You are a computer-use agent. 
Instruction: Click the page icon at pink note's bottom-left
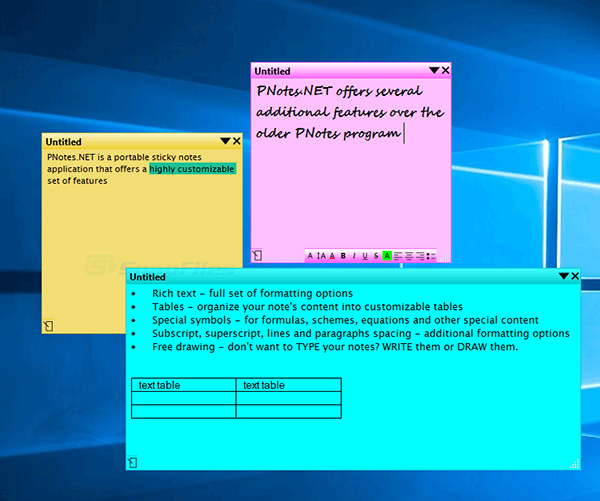pos(257,256)
